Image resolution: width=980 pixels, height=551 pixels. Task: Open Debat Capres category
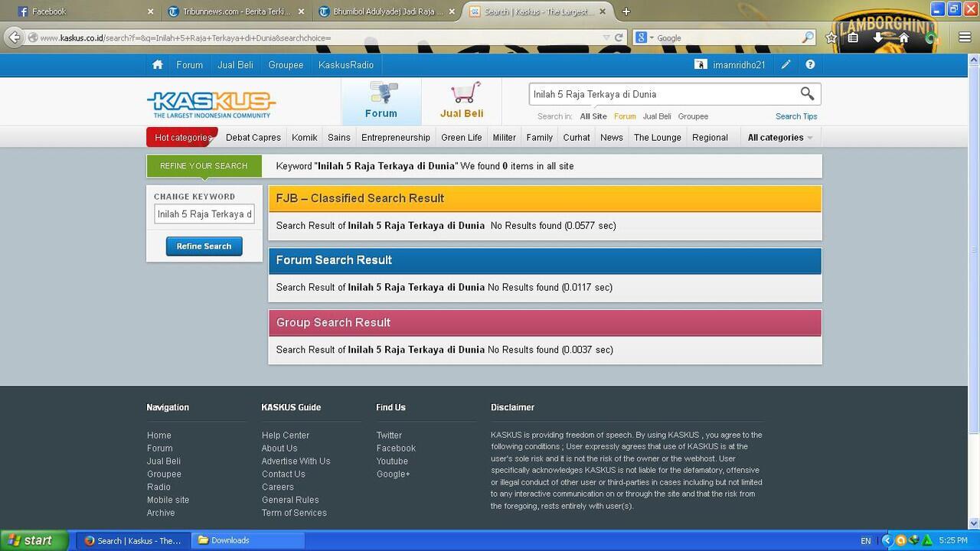point(253,138)
